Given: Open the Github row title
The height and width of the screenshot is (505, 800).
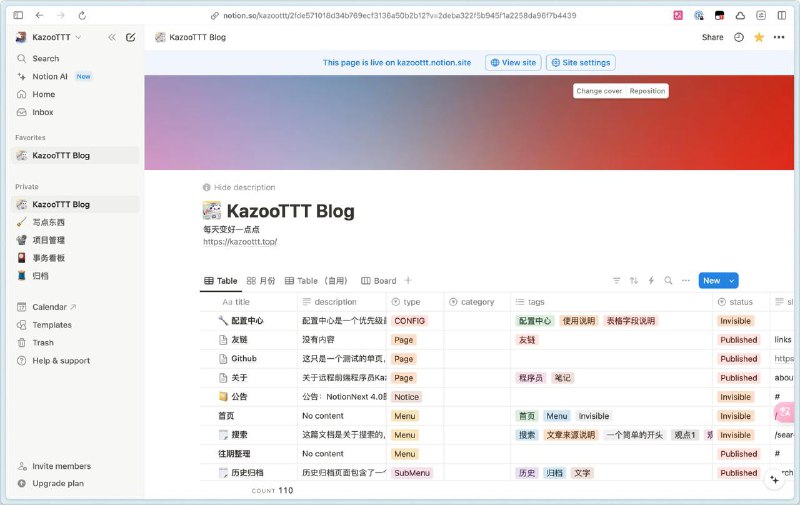Looking at the screenshot, I should [x=244, y=359].
